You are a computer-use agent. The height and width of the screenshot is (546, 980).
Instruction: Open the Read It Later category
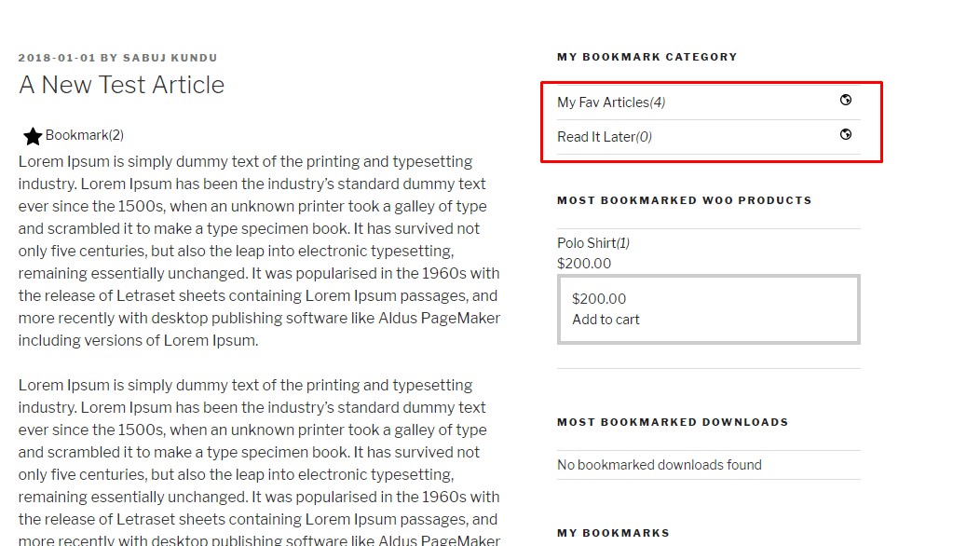point(596,137)
